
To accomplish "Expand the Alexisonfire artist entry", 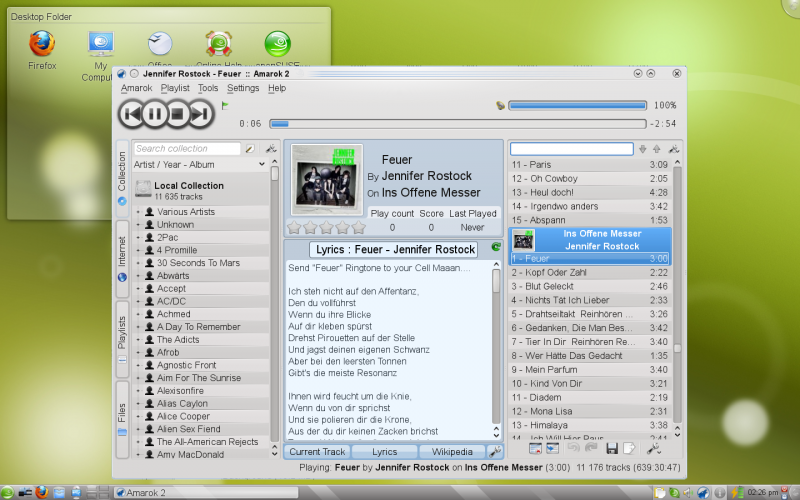I will [x=138, y=390].
